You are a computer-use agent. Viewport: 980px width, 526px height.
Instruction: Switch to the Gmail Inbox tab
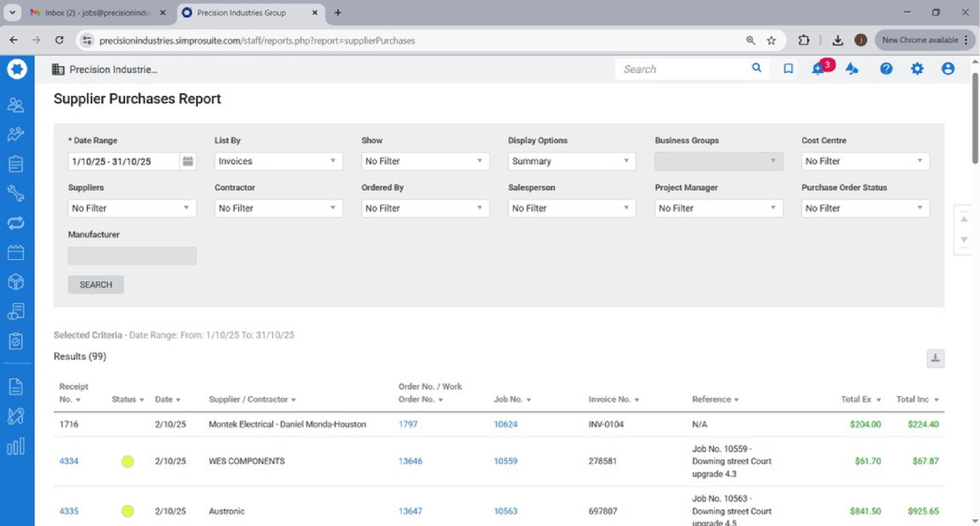pyautogui.click(x=98, y=12)
